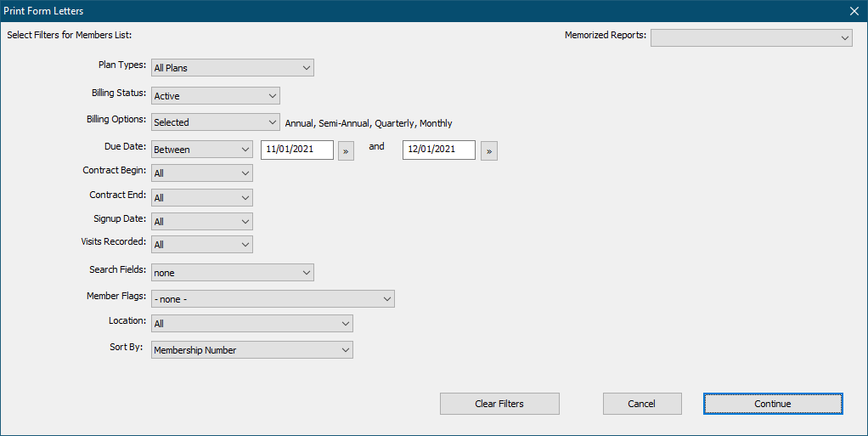Expand the Visits Recorded dropdown

coord(201,245)
